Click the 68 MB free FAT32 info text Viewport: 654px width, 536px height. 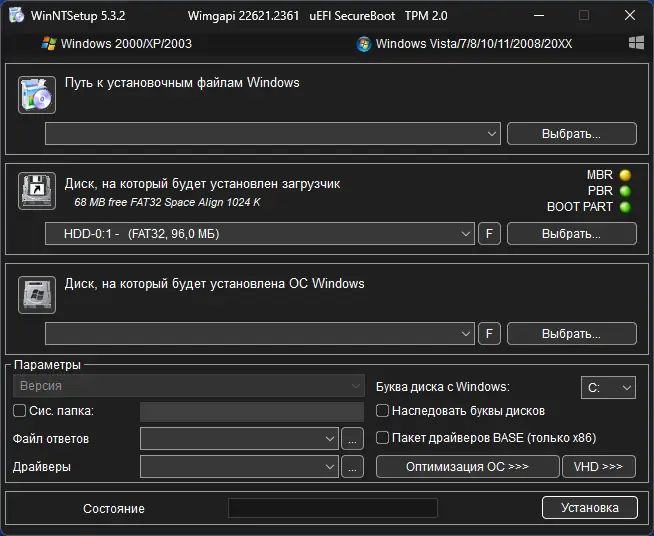[x=167, y=202]
